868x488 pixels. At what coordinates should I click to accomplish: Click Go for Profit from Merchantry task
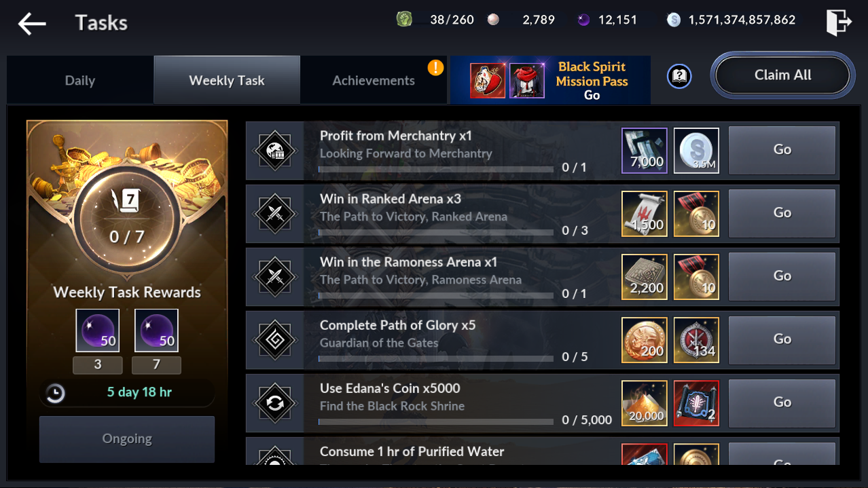[782, 150]
